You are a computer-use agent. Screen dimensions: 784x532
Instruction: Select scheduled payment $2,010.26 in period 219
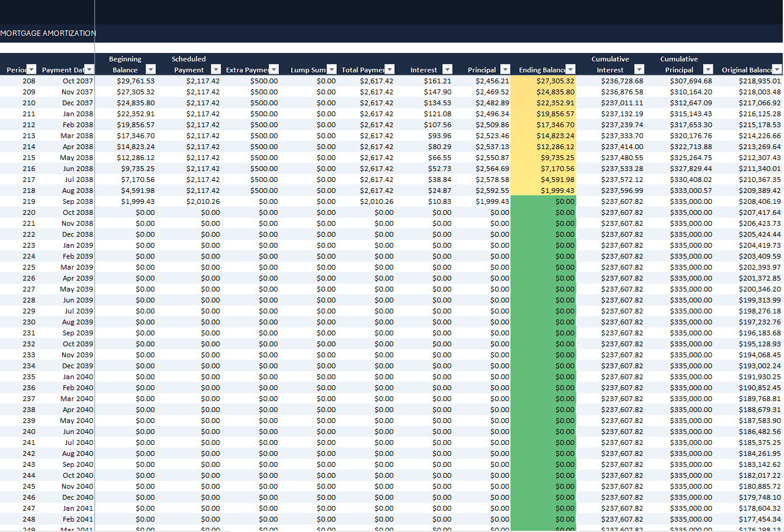[203, 201]
